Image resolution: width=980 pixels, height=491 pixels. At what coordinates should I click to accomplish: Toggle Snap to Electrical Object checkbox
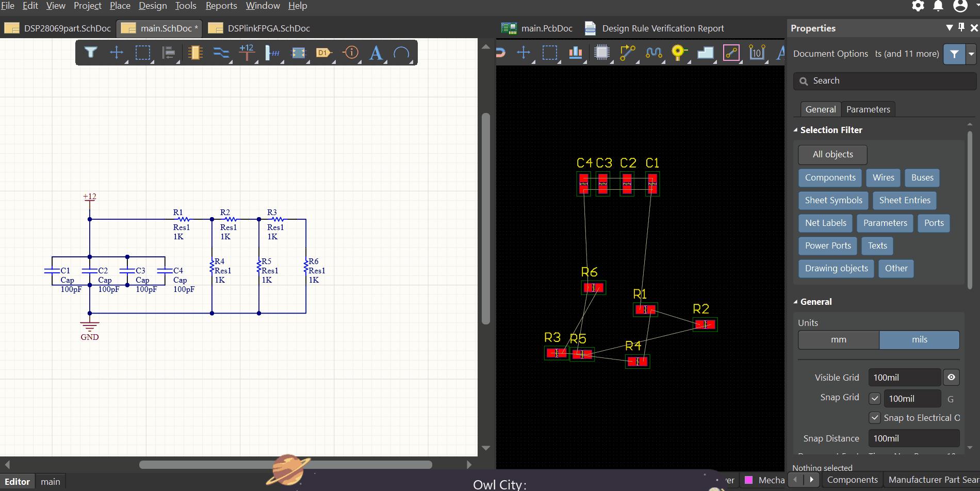(x=874, y=418)
